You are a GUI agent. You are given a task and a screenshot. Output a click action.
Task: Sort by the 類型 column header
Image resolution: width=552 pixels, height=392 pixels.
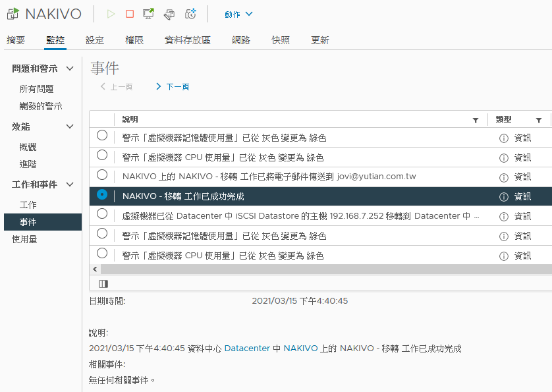tap(503, 119)
